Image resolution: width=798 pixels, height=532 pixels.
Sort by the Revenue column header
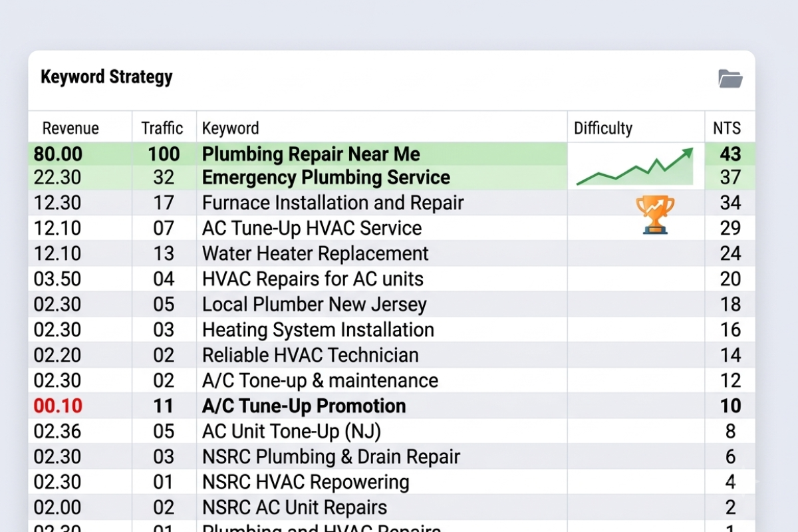coord(70,128)
